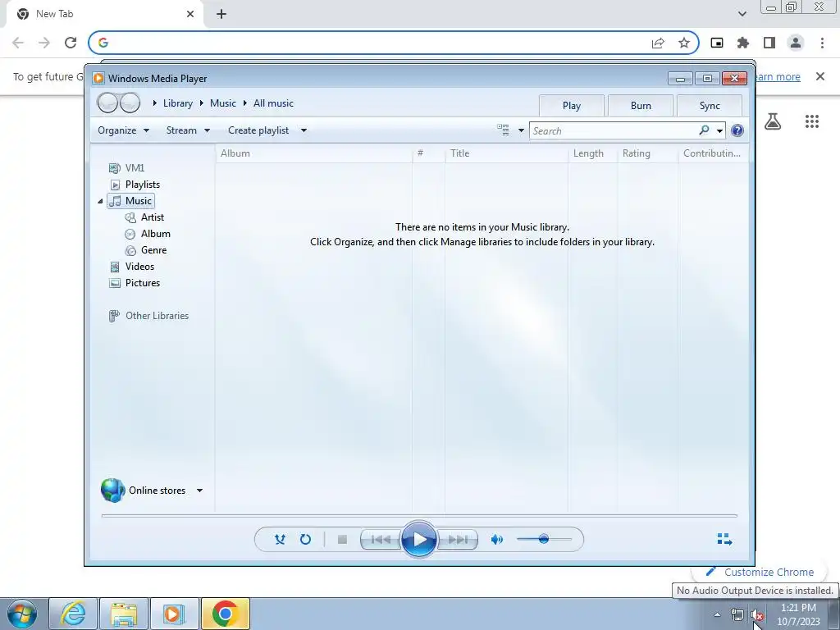Open Chrome's three-dot menu
Image resolution: width=840 pixels, height=630 pixels.
tap(822, 43)
